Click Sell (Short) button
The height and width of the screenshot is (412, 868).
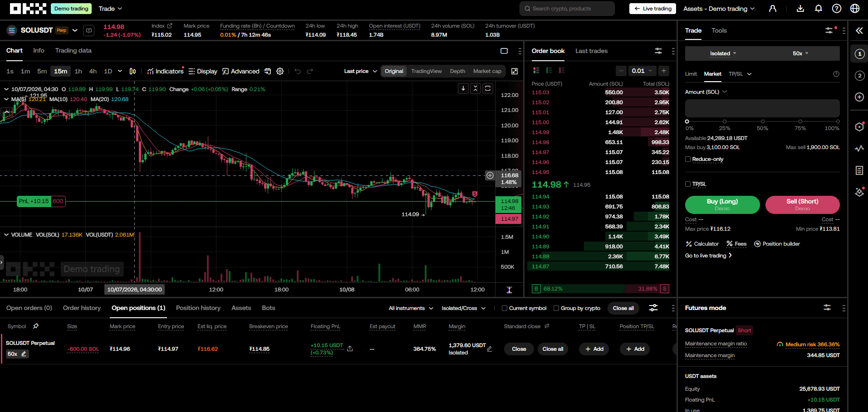pyautogui.click(x=802, y=204)
